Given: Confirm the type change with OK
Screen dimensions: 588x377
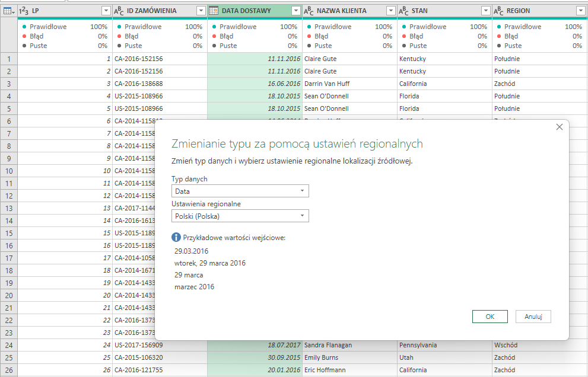Looking at the screenshot, I should click(x=490, y=316).
